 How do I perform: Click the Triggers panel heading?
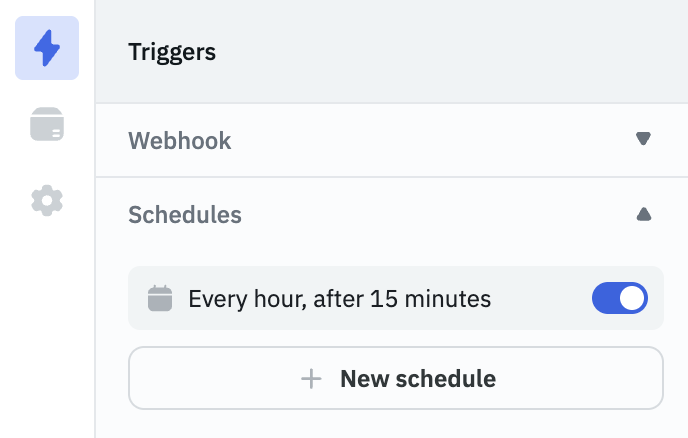point(172,52)
